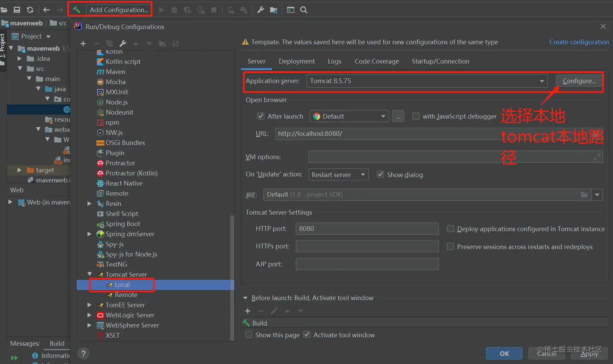This screenshot has height=364, width=613.
Task: Select Node.js configuration type
Action: tap(117, 102)
